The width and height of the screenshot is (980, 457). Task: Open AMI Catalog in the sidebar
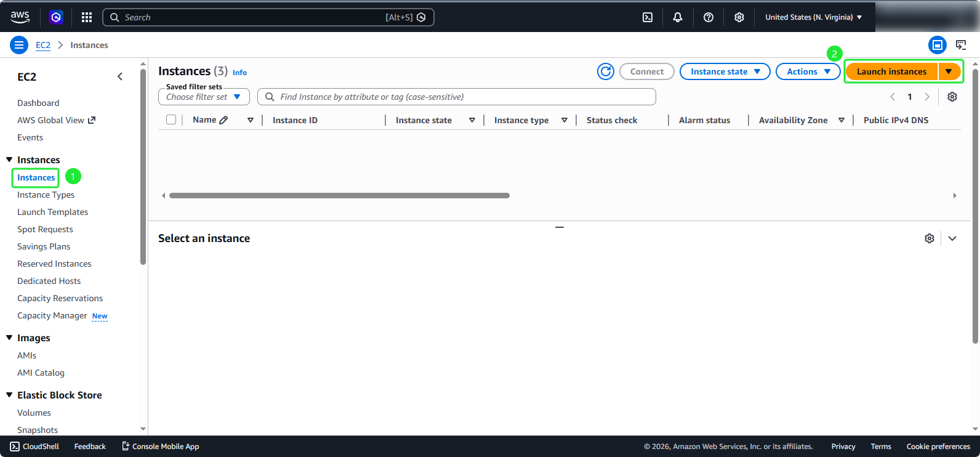(x=41, y=373)
